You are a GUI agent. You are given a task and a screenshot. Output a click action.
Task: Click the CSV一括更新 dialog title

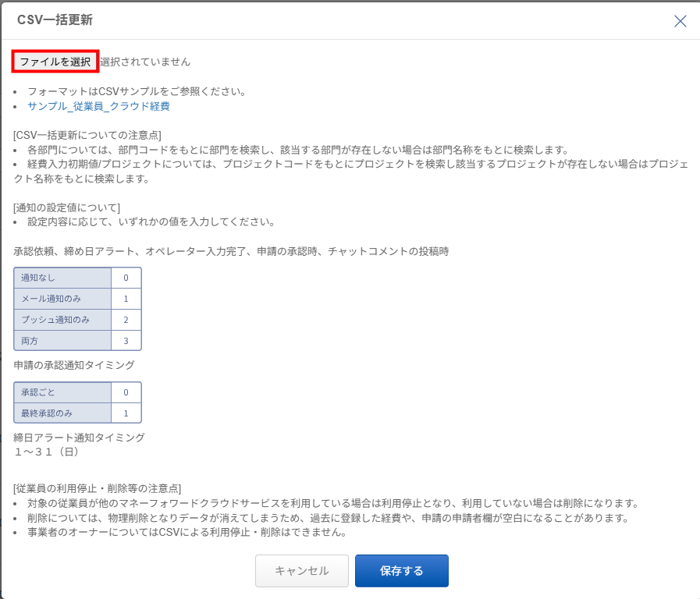point(55,20)
